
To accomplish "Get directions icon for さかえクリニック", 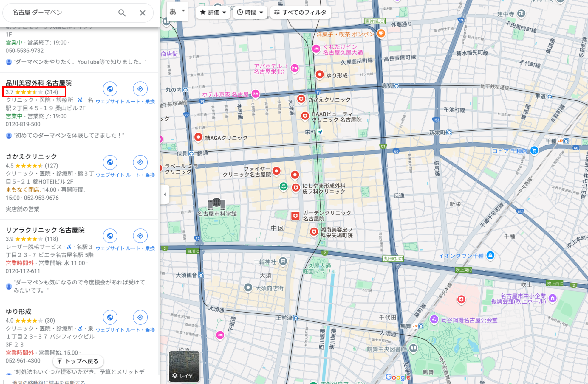I will click(x=140, y=162).
